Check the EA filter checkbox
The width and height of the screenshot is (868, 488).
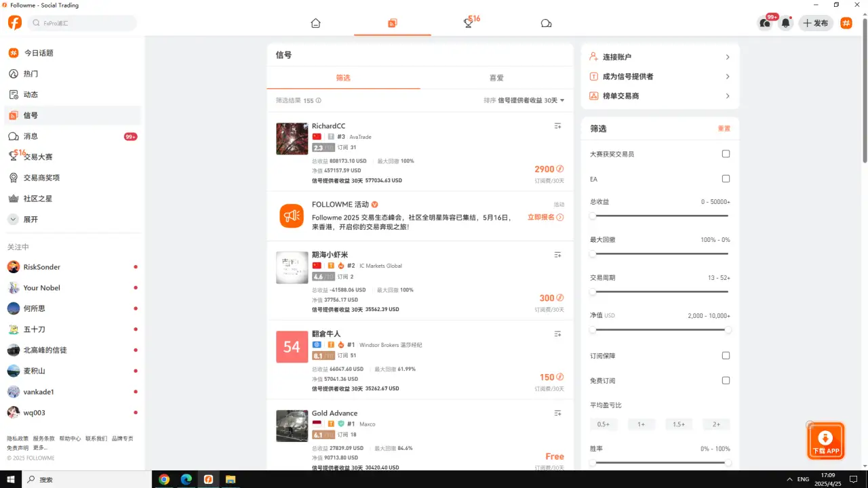coord(726,179)
